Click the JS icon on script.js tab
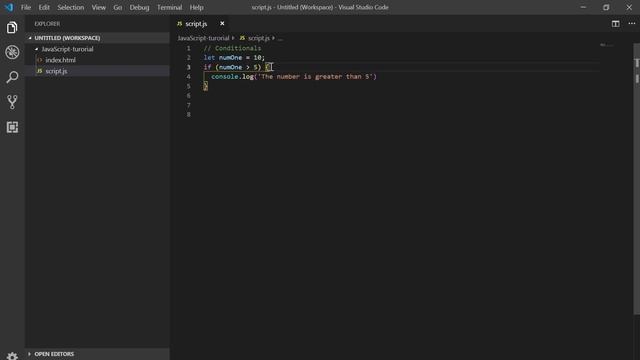 point(180,24)
